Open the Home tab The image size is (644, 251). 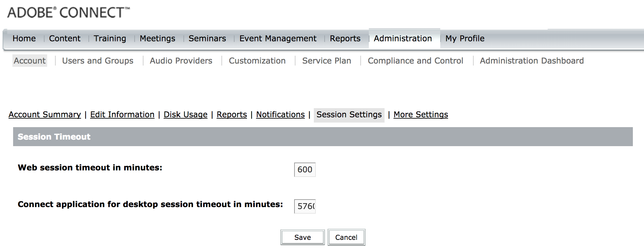pos(24,38)
